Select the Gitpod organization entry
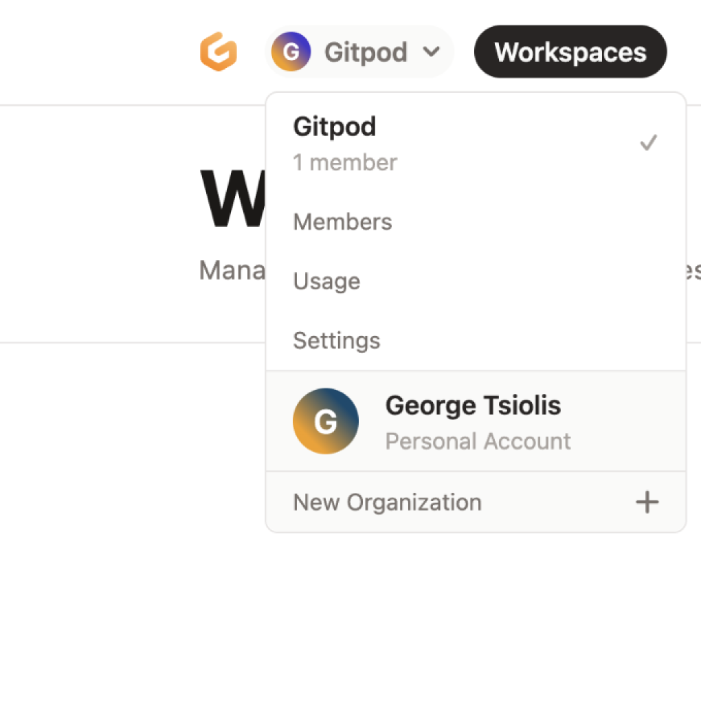This screenshot has width=701, height=728. click(x=335, y=126)
